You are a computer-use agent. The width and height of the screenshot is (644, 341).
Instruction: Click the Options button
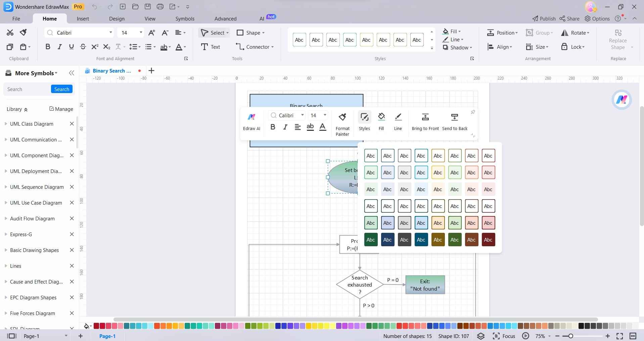597,18
